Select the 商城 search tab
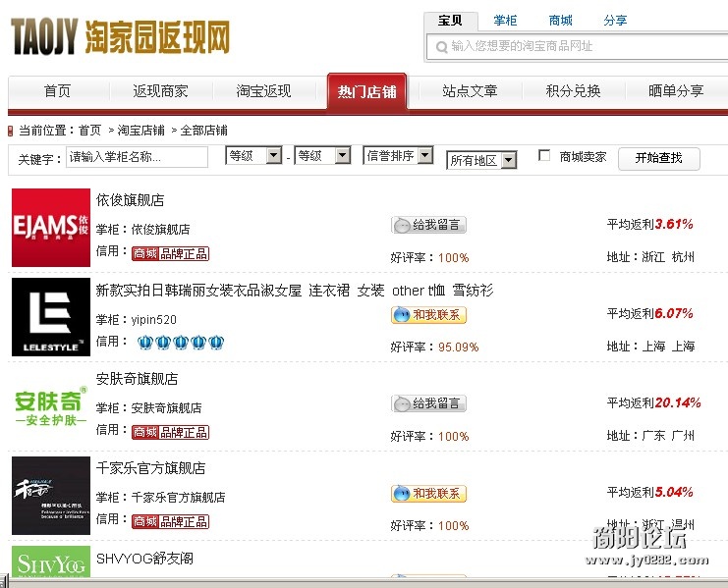Screen dimensions: 728x588 [560, 21]
